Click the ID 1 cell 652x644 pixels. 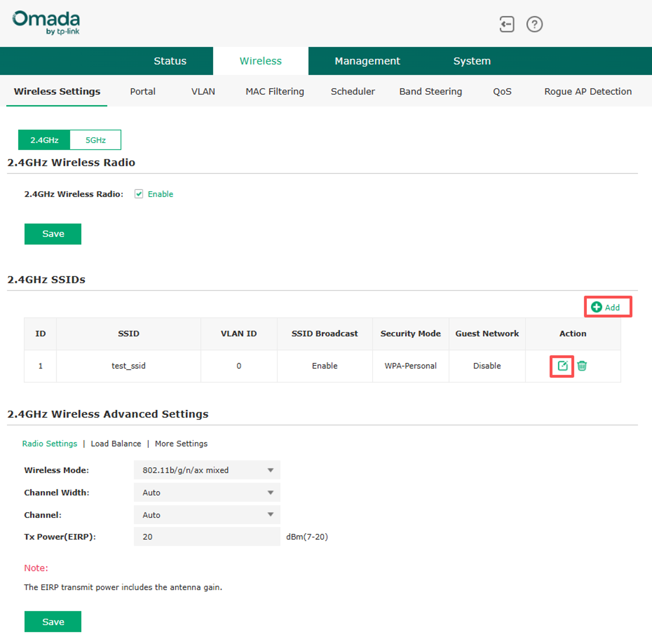(40, 366)
